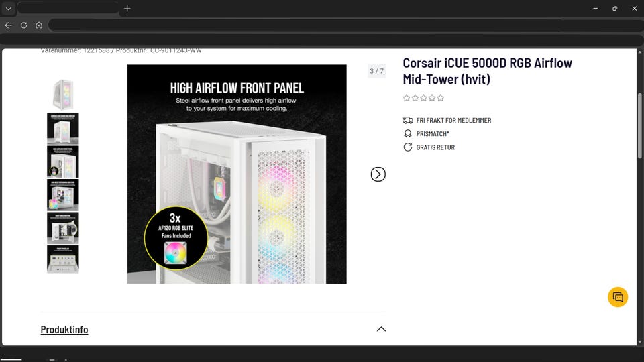The width and height of the screenshot is (644, 362).
Task: Select the first white case thumbnail
Action: [x=63, y=95]
